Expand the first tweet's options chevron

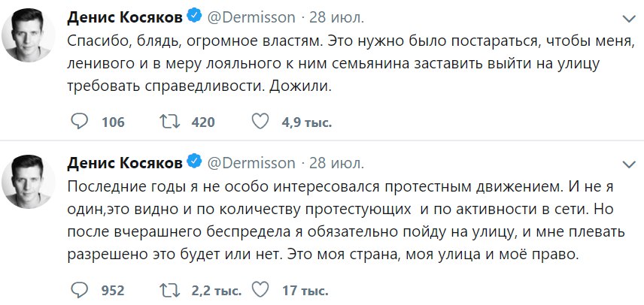(x=629, y=18)
